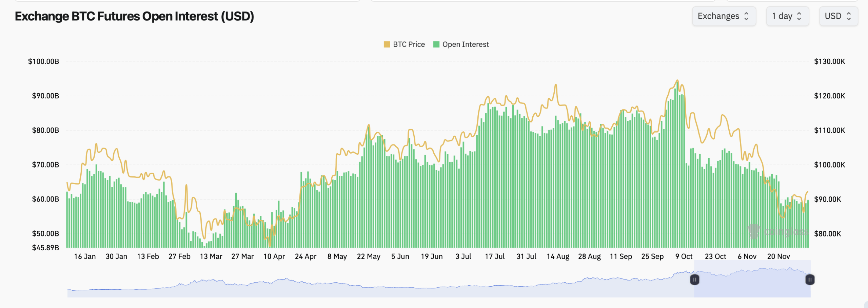Click the up-down chevron icon beside Exchanges

click(x=746, y=16)
